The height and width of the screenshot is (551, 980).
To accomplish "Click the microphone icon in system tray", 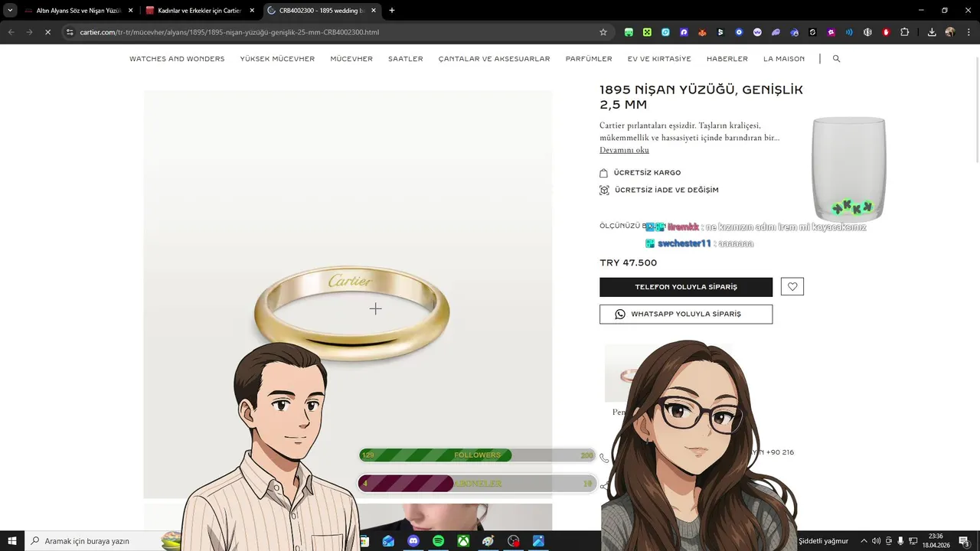I will (900, 541).
